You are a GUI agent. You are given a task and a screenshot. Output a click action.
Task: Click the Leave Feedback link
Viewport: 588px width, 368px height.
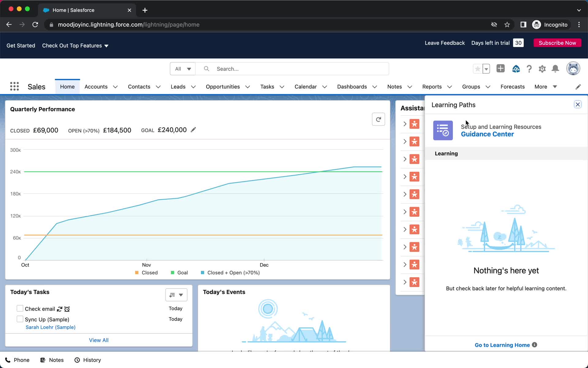click(x=445, y=43)
